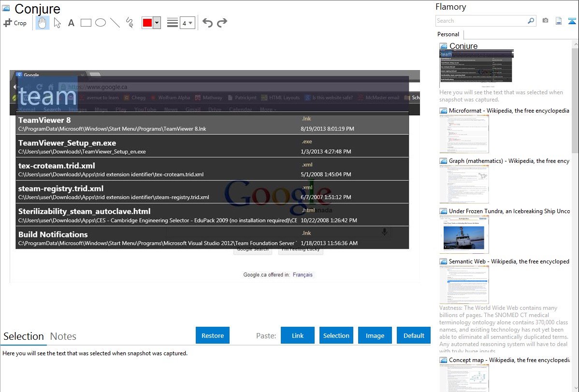Redo the last annotation
This screenshot has width=579, height=392.
[222, 23]
